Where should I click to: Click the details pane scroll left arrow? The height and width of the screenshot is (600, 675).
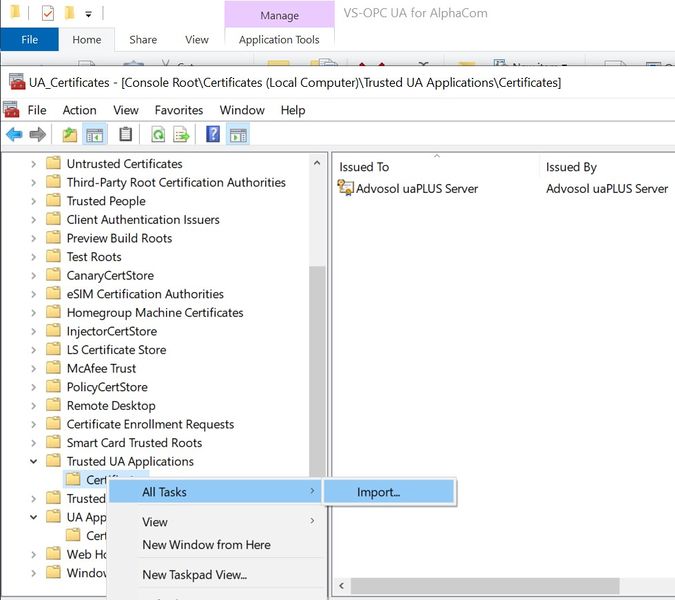click(x=342, y=586)
